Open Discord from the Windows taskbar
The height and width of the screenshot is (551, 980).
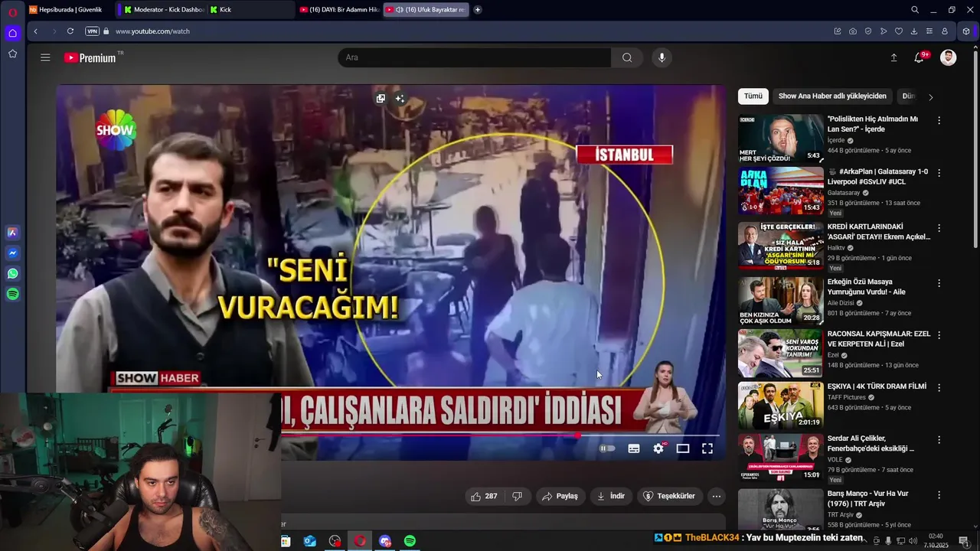[385, 541]
